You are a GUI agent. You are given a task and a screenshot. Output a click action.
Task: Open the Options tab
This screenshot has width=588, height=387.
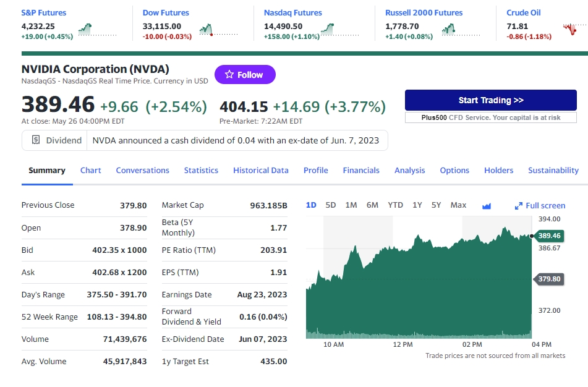coord(454,170)
